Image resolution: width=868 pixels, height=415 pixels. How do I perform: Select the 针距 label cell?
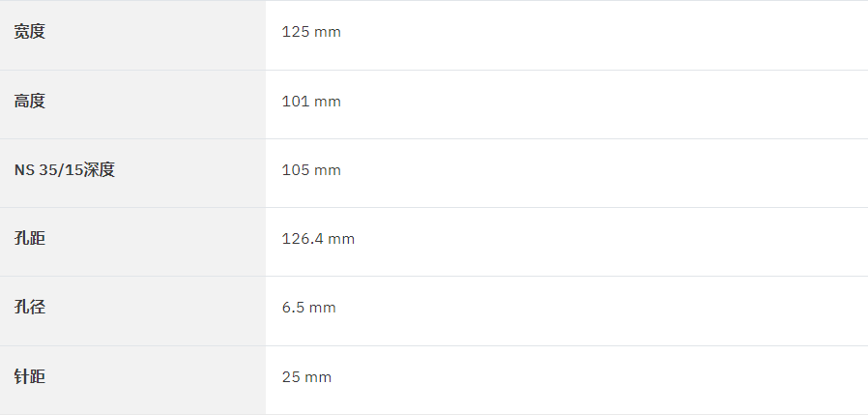pyautogui.click(x=132, y=380)
